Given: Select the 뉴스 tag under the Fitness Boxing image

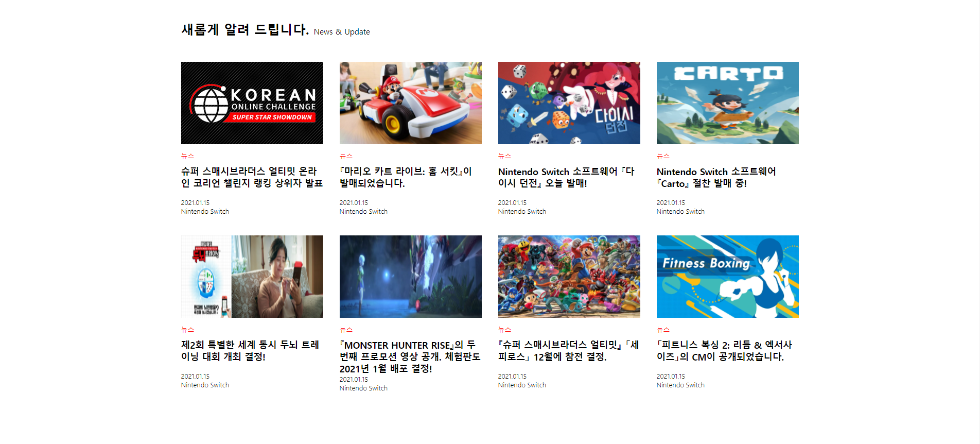Looking at the screenshot, I should click(663, 330).
